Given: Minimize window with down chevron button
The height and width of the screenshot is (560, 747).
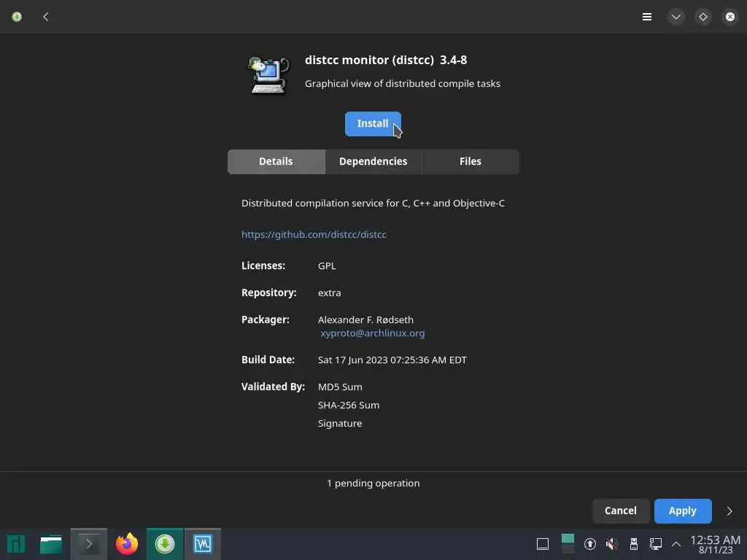Looking at the screenshot, I should [x=676, y=17].
